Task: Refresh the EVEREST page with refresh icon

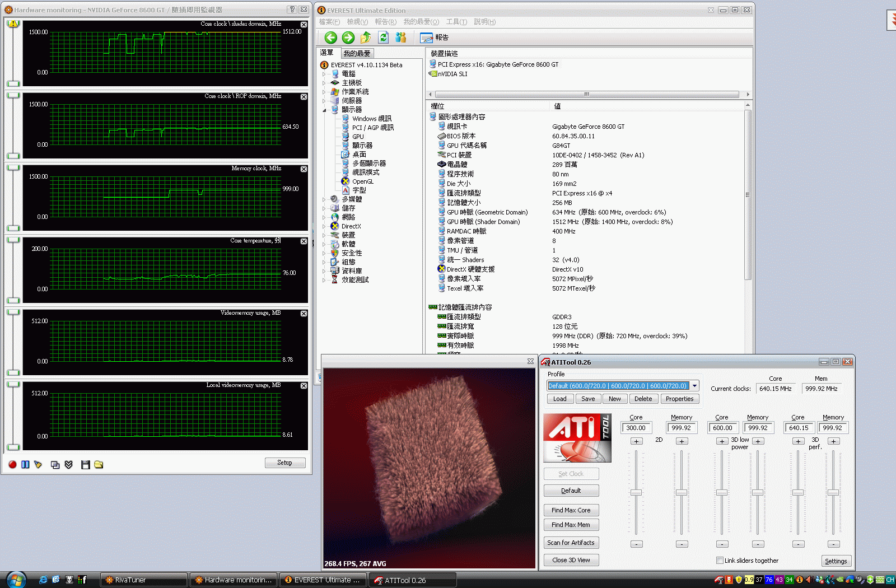Action: [383, 38]
